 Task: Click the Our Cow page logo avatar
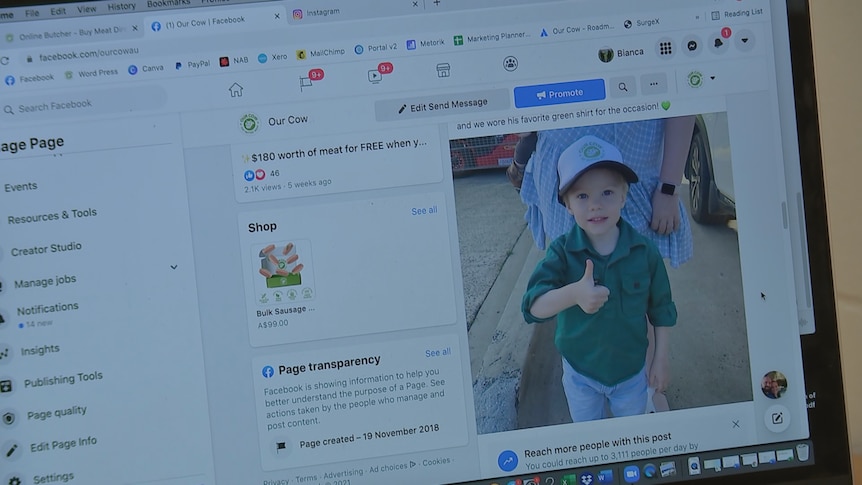point(249,124)
